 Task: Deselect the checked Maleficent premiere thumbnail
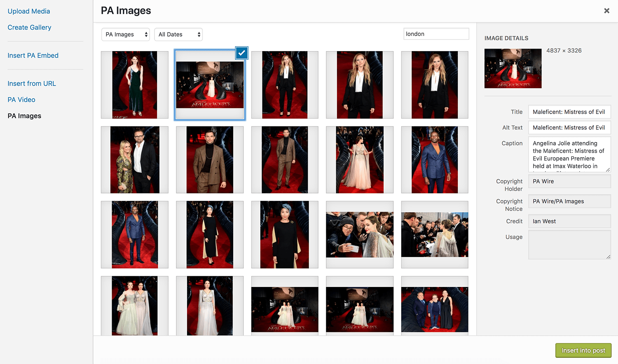pos(242,53)
